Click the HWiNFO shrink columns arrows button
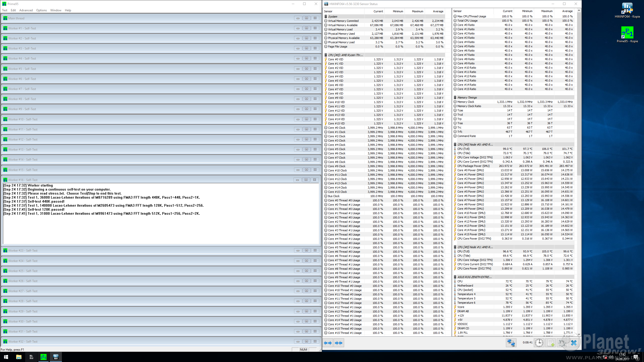This screenshot has height=362, width=644. [x=339, y=343]
